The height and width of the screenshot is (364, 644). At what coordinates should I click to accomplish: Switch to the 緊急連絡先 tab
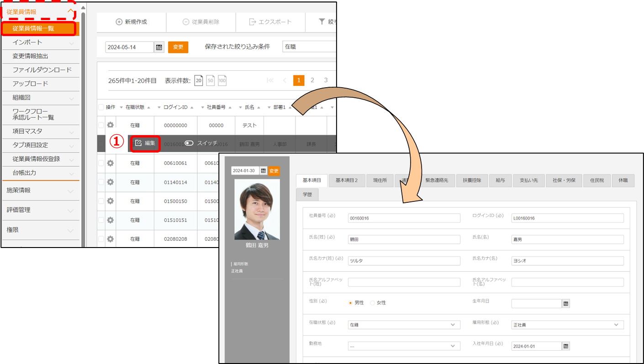point(437,180)
